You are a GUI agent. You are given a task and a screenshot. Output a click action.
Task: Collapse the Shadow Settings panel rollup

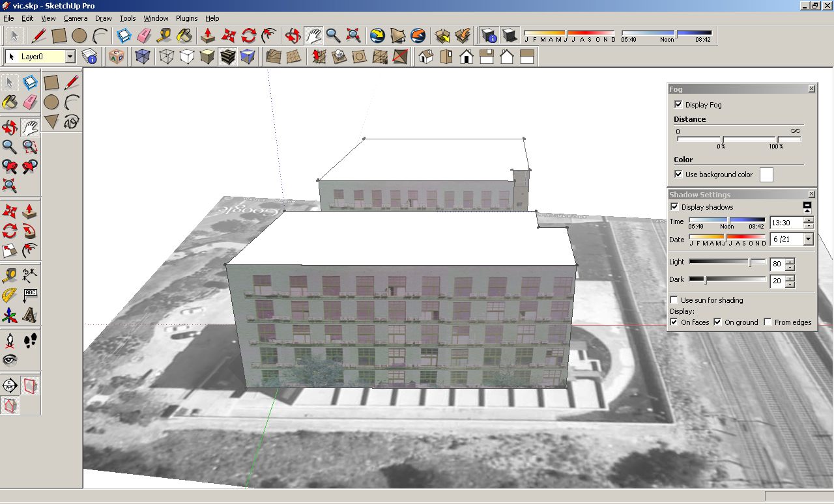(x=807, y=206)
